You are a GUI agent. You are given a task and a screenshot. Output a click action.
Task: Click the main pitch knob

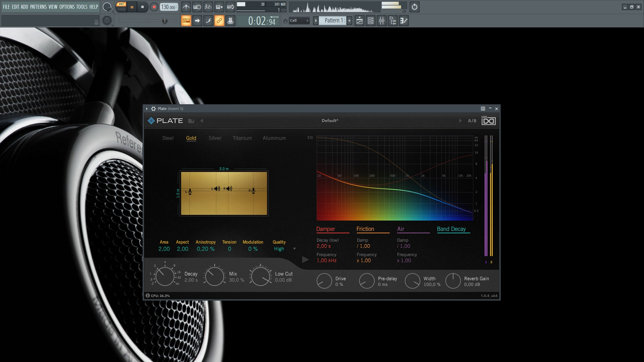(107, 21)
